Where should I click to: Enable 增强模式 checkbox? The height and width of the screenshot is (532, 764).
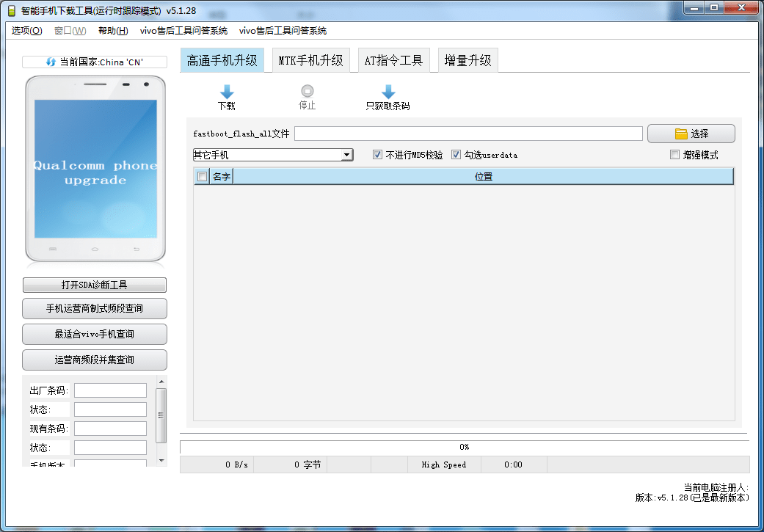[x=674, y=154]
